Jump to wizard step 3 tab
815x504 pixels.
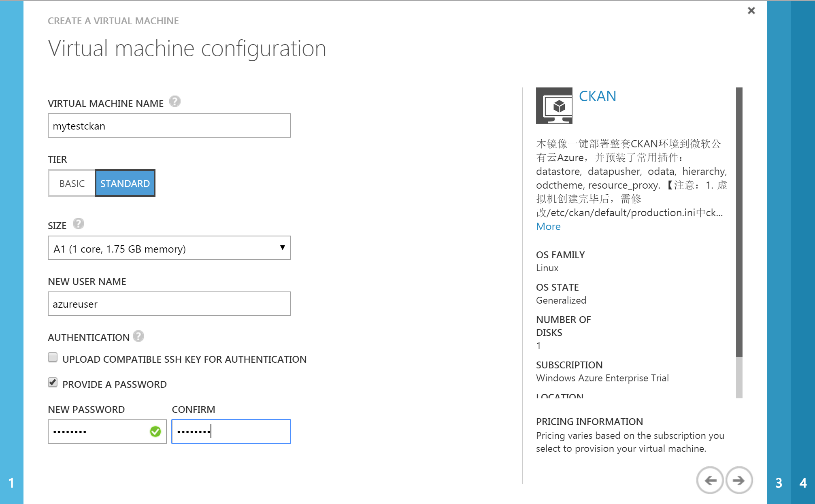pyautogui.click(x=779, y=483)
